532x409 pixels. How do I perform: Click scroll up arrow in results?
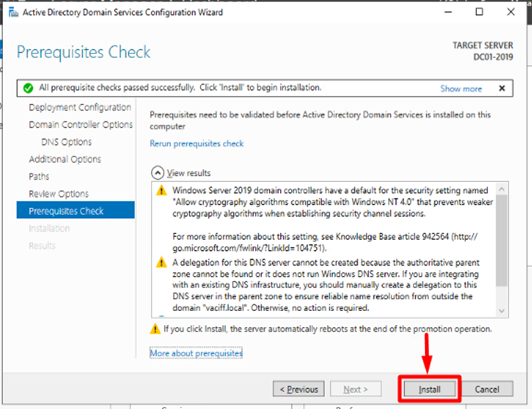pyautogui.click(x=501, y=188)
